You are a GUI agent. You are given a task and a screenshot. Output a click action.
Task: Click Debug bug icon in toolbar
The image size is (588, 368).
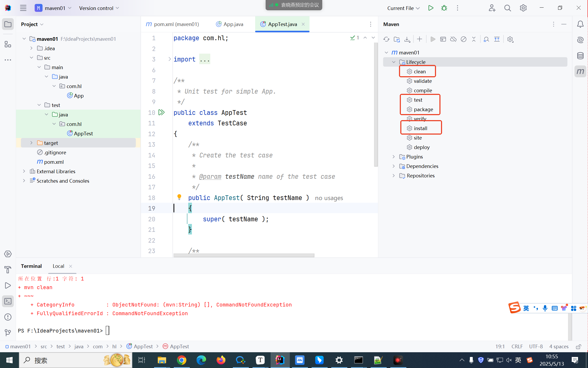(444, 8)
